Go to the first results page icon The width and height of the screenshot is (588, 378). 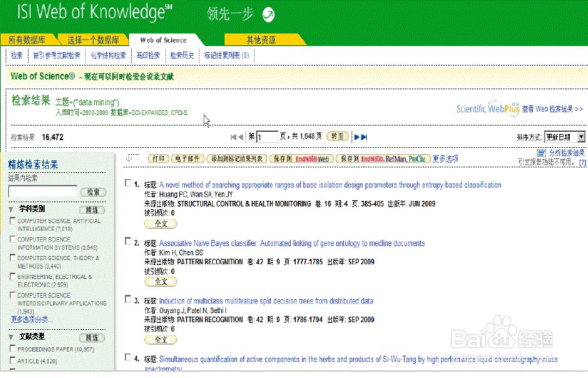click(x=233, y=137)
